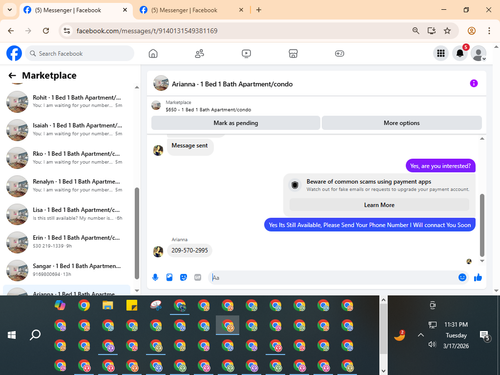Open the Facebook Home icon
500x375 pixels.
point(153,53)
